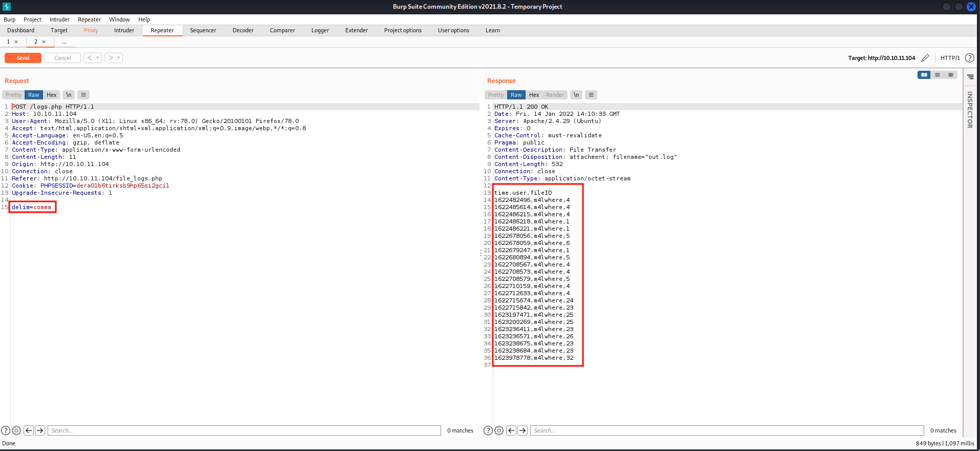Open request search settings gear icon
The width and height of the screenshot is (980, 451).
(16, 430)
